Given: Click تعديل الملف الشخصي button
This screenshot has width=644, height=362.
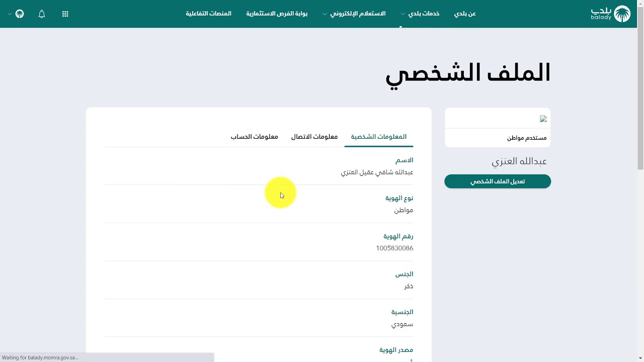Looking at the screenshot, I should point(498,182).
